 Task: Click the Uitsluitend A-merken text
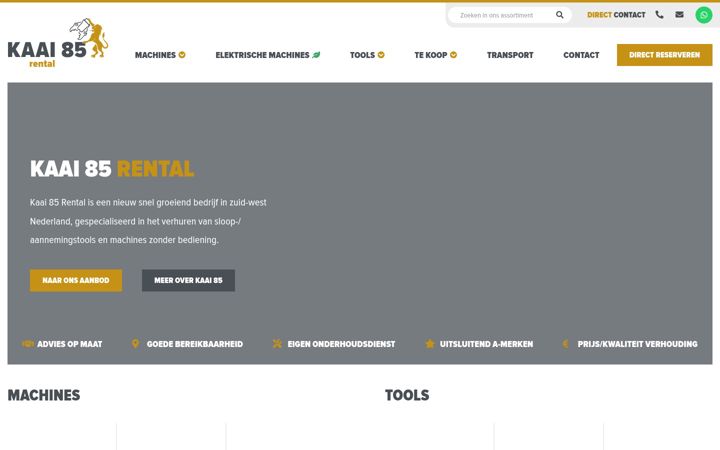486,344
